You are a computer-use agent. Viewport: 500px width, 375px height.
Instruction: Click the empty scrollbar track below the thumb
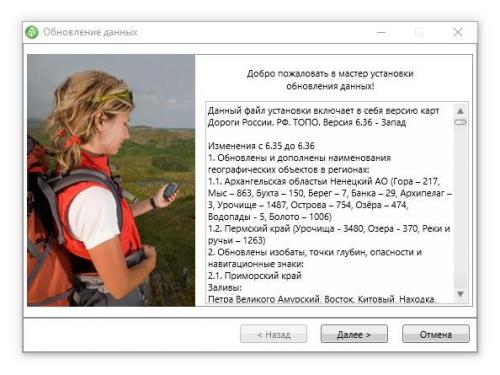(x=460, y=207)
